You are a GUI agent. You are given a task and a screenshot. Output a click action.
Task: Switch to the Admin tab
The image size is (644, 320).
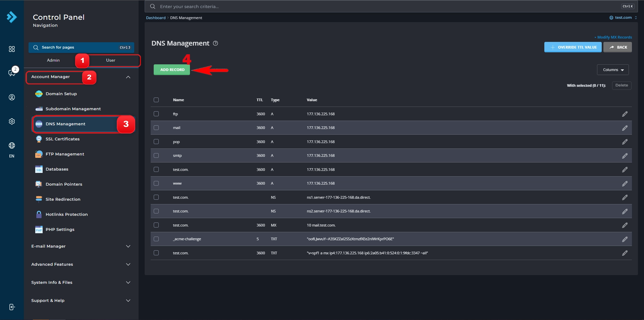point(53,60)
